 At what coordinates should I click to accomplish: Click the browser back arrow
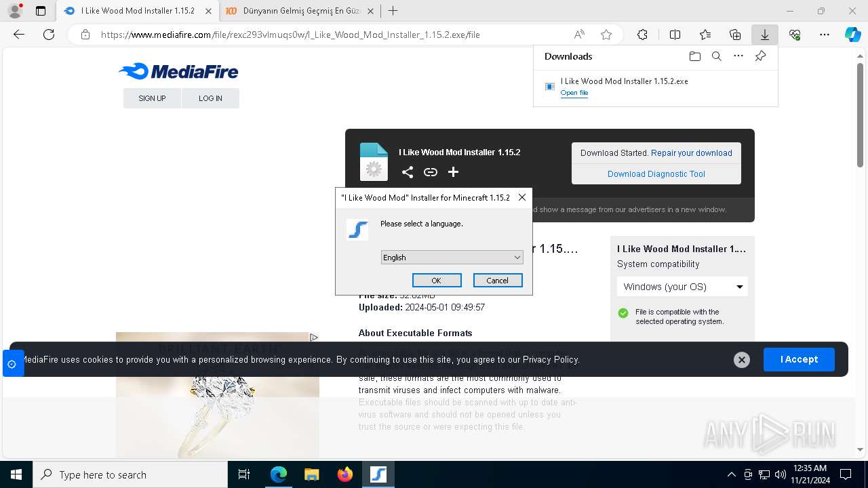pyautogui.click(x=19, y=35)
